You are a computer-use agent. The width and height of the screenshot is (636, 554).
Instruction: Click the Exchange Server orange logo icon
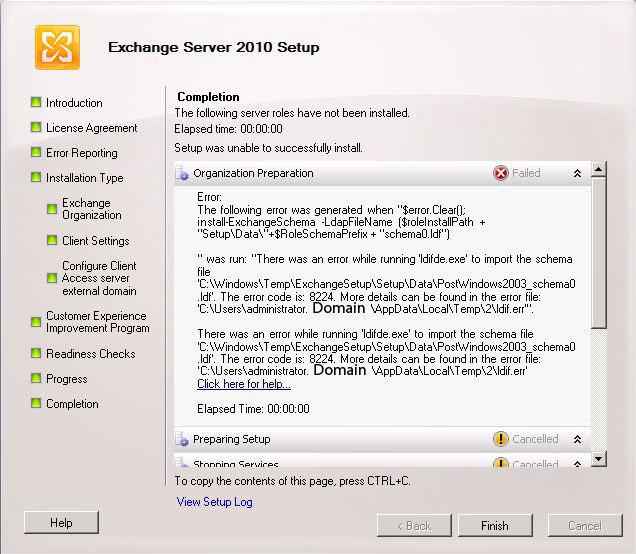pos(57,47)
